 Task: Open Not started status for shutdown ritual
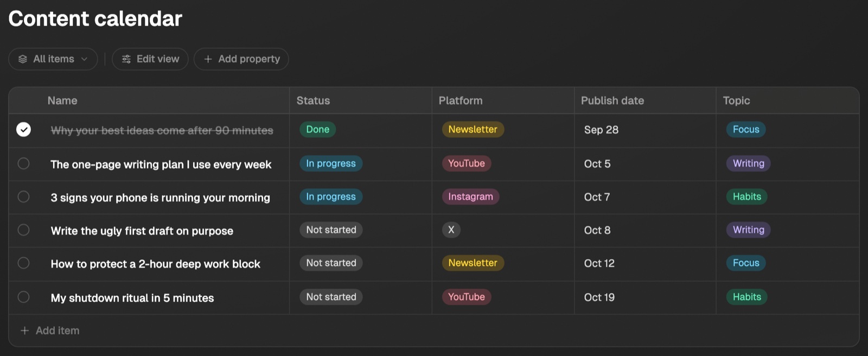[x=331, y=297]
